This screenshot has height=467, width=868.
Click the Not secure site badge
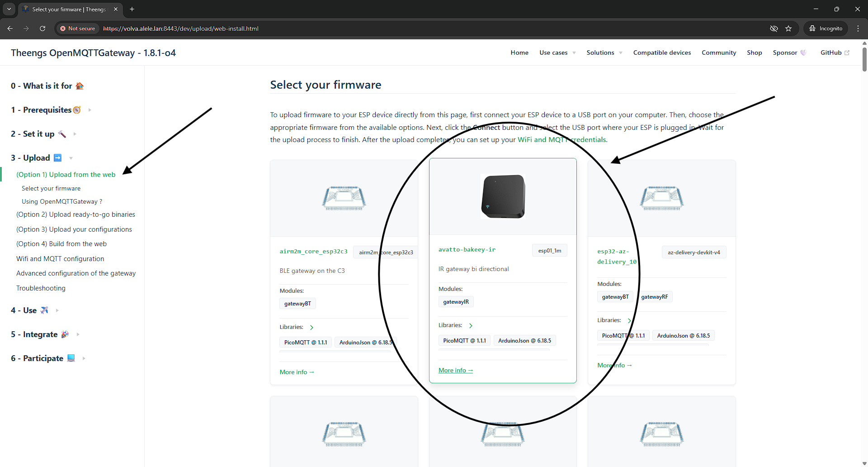[x=78, y=29]
